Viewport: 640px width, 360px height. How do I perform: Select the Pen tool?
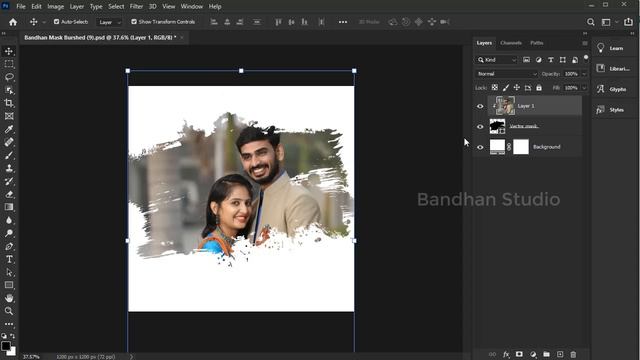tap(9, 246)
